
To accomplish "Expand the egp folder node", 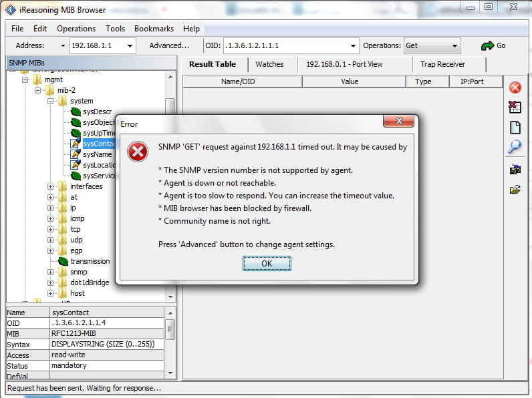I will 51,251.
